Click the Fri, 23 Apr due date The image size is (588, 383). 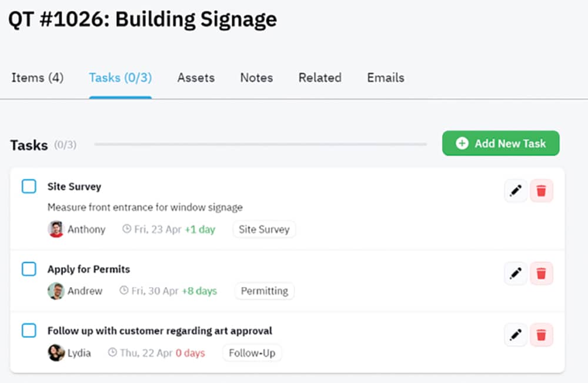click(157, 229)
